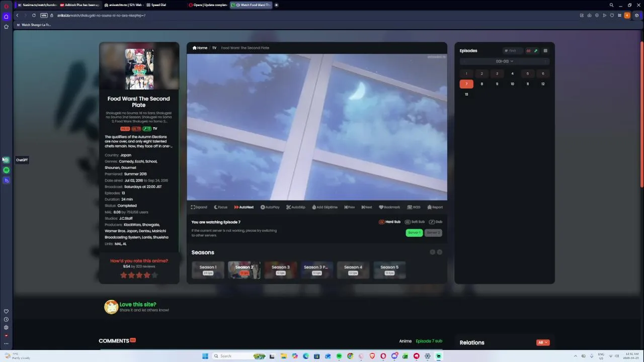This screenshot has height=362, width=644.
Task: Click the MAL link under Links
Action: [118, 244]
